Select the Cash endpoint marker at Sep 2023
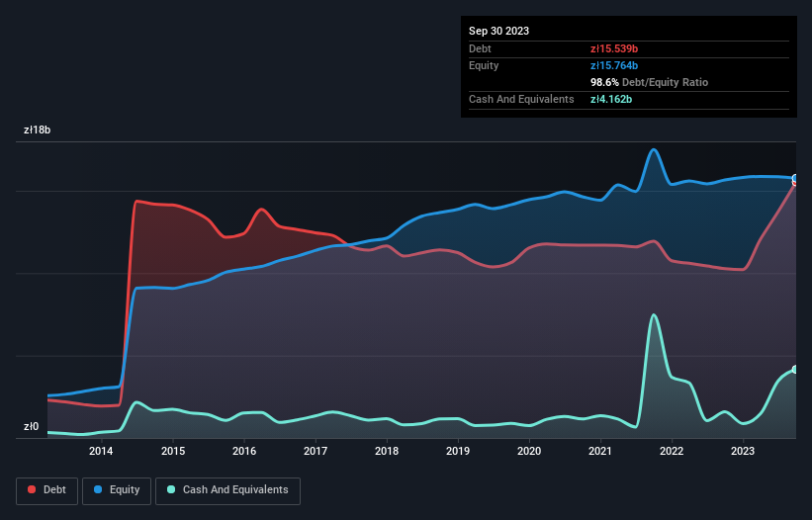The image size is (812, 520). 795,370
